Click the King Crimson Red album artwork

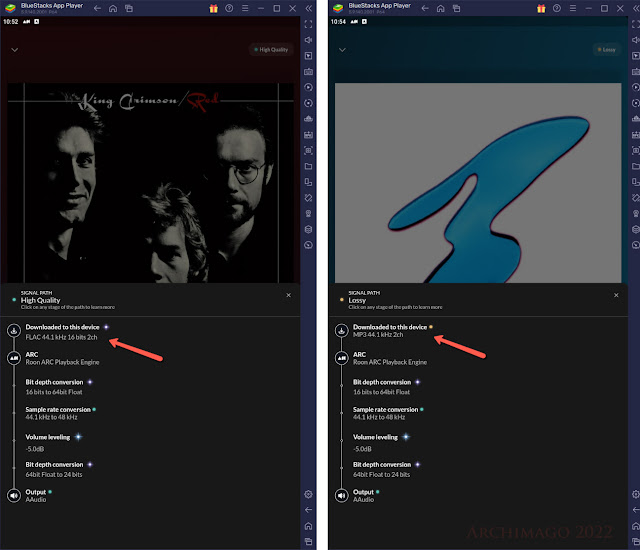[x=151, y=183]
